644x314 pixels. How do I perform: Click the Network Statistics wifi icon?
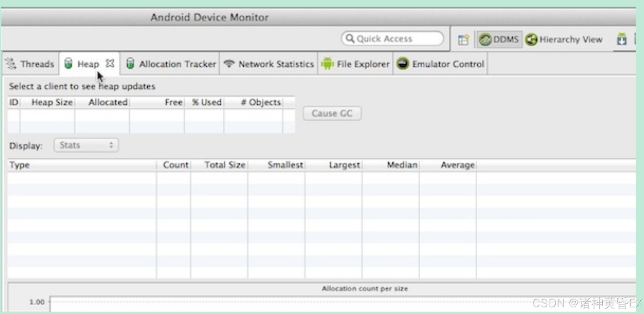229,64
